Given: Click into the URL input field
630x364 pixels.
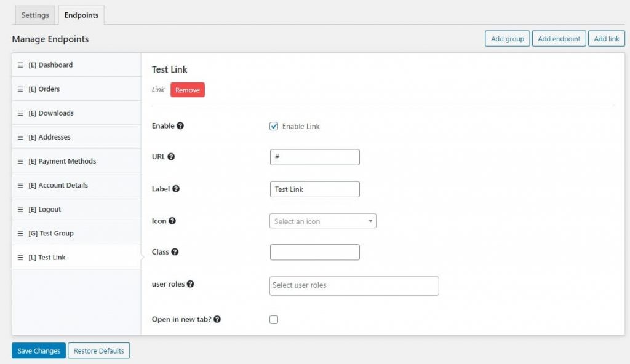Looking at the screenshot, I should (314, 157).
